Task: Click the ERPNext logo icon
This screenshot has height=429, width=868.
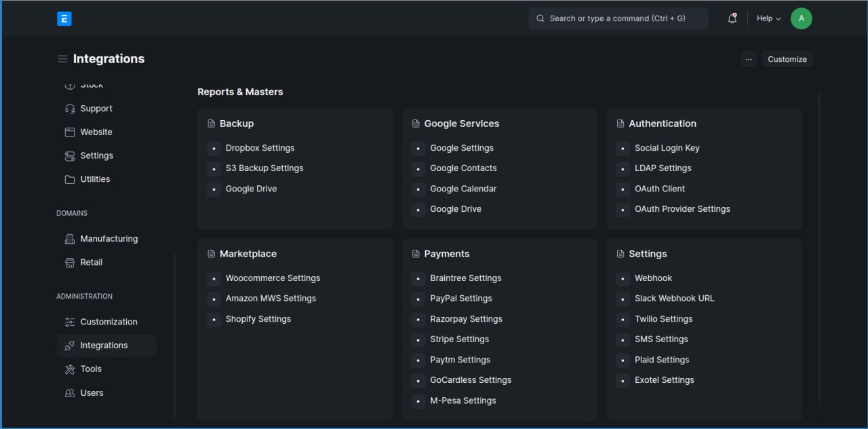Action: 64,19
